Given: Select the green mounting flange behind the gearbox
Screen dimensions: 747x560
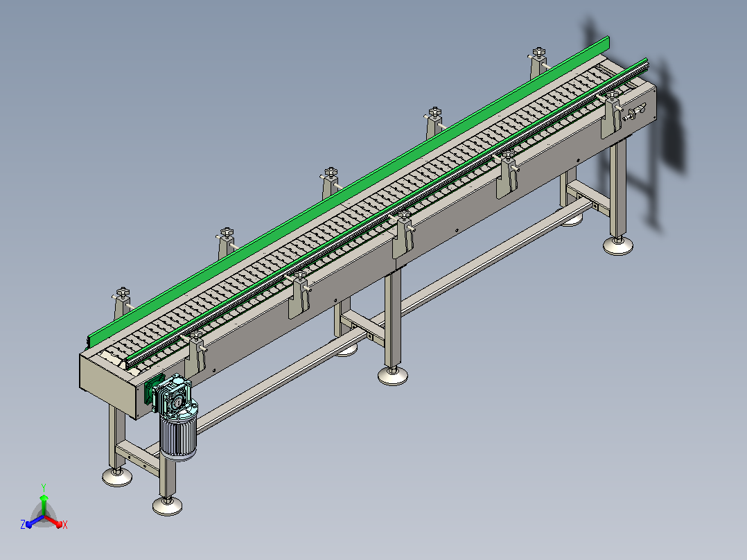Looking at the screenshot, I should pos(150,390).
